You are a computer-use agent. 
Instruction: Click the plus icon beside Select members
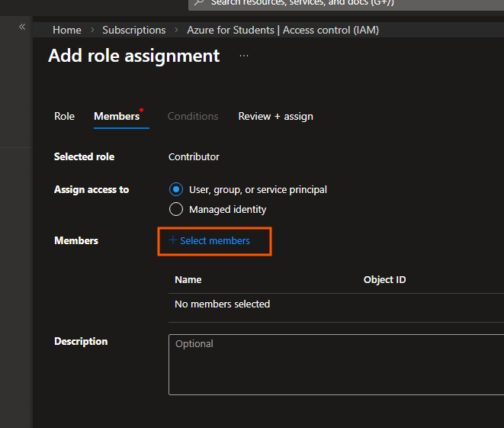click(x=173, y=240)
